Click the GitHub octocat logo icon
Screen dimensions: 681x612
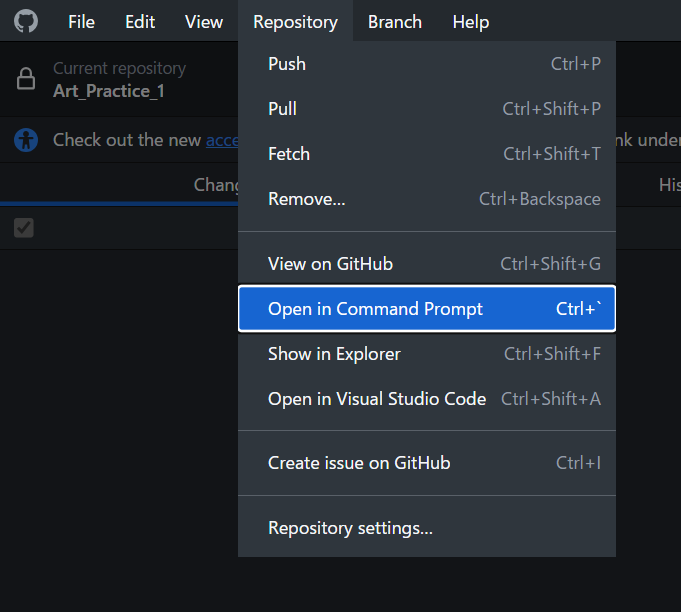click(x=26, y=21)
